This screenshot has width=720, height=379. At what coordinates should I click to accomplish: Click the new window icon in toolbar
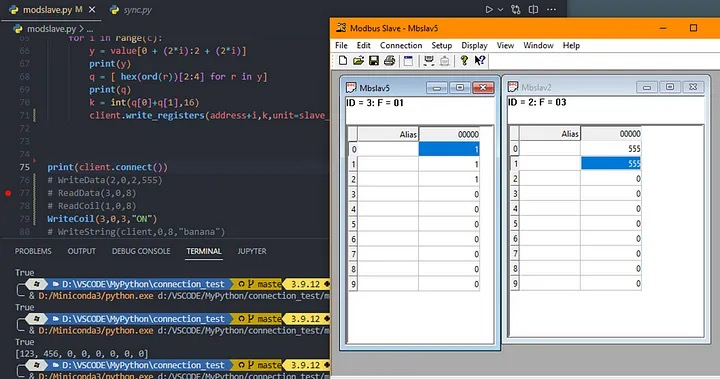pos(408,61)
